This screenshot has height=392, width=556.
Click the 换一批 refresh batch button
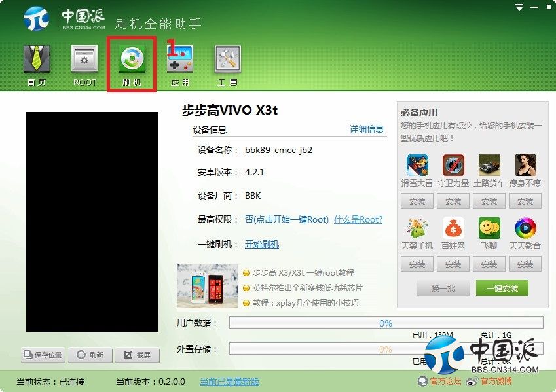coord(443,288)
